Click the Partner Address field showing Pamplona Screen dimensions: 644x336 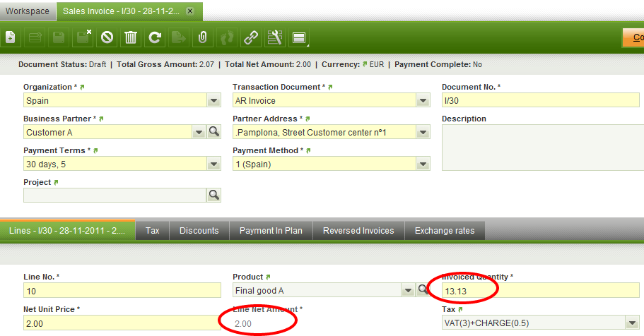pos(324,132)
